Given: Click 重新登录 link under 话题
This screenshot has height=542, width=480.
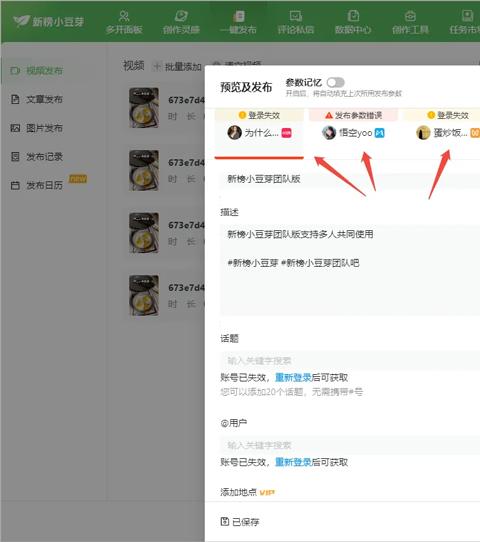Looking at the screenshot, I should click(293, 377).
